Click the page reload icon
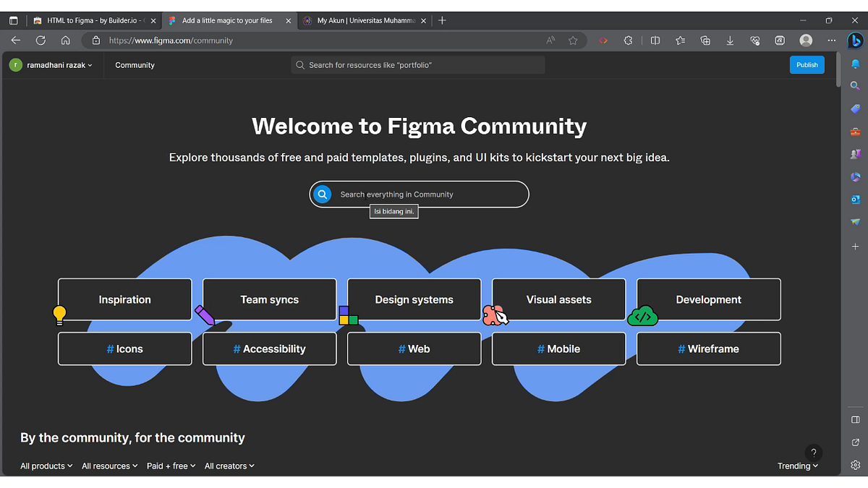 (41, 40)
